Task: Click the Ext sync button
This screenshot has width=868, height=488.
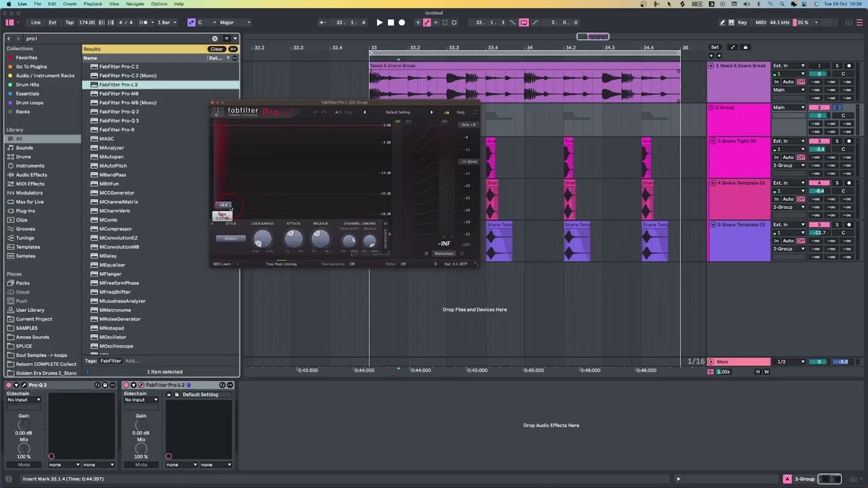Action: click(52, 22)
